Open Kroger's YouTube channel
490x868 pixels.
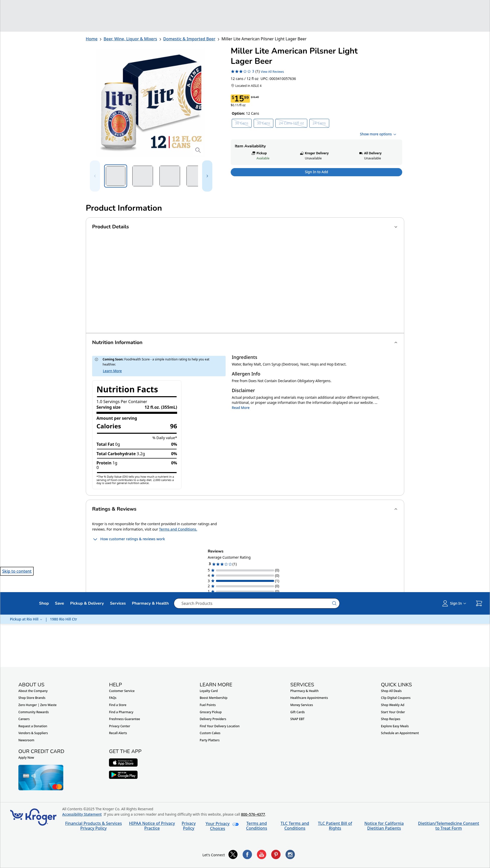262,854
